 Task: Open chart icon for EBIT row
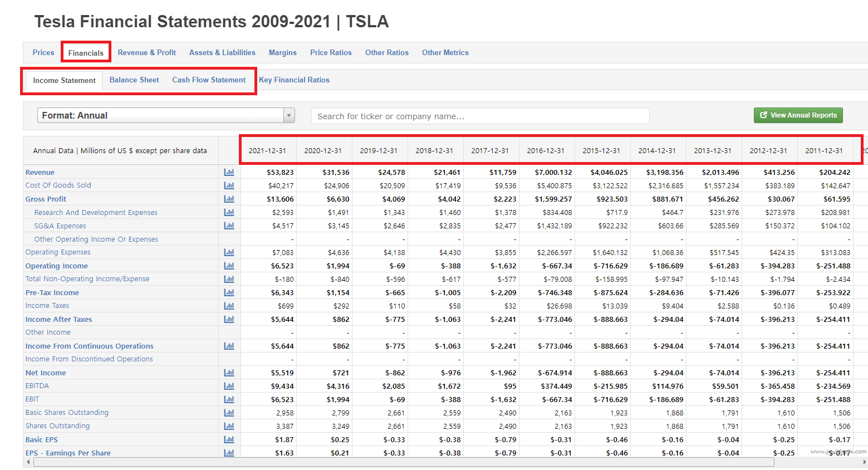(229, 399)
